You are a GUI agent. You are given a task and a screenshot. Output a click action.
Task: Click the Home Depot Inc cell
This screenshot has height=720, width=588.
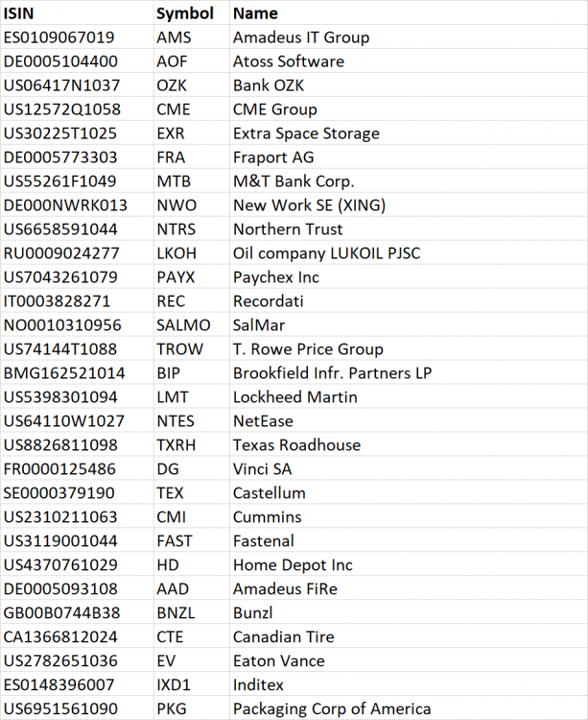point(293,565)
